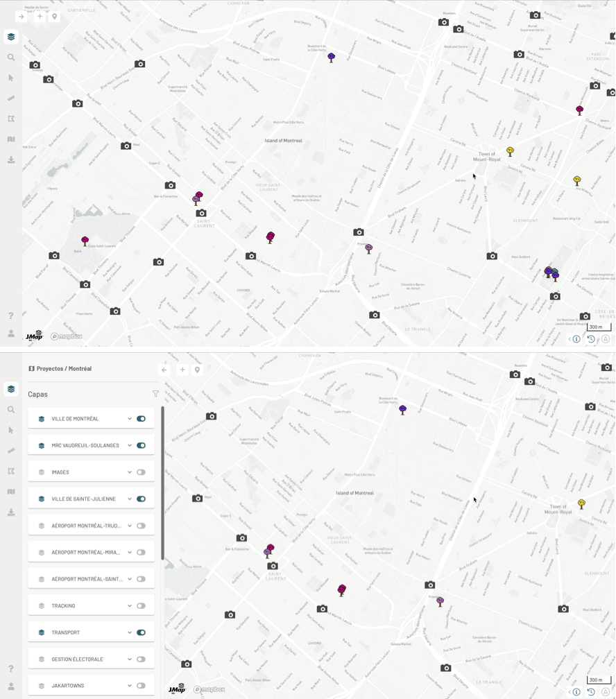Collapse the layers panel with the left arrow
Viewport: 616px width, 699px height.
point(164,370)
